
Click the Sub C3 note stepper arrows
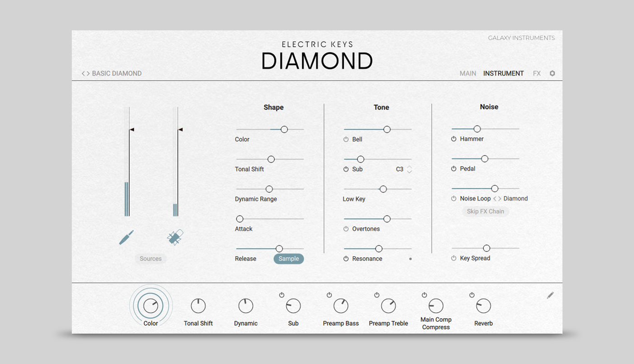(x=409, y=169)
